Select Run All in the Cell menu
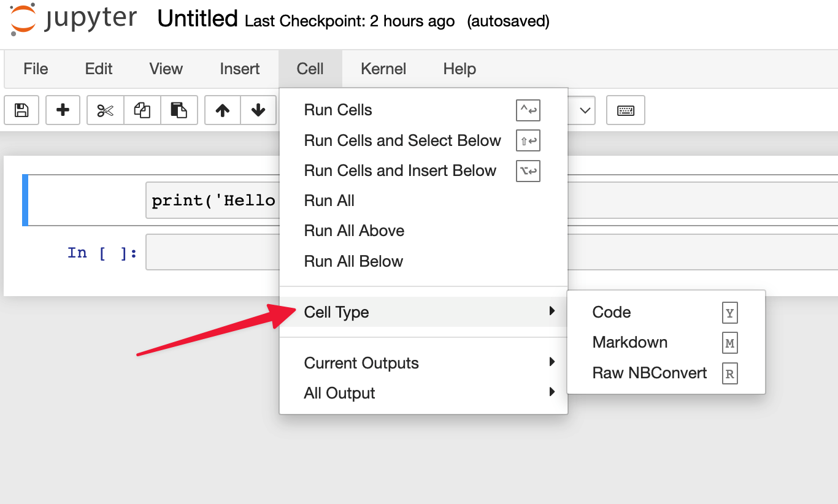The image size is (838, 504). point(423,200)
